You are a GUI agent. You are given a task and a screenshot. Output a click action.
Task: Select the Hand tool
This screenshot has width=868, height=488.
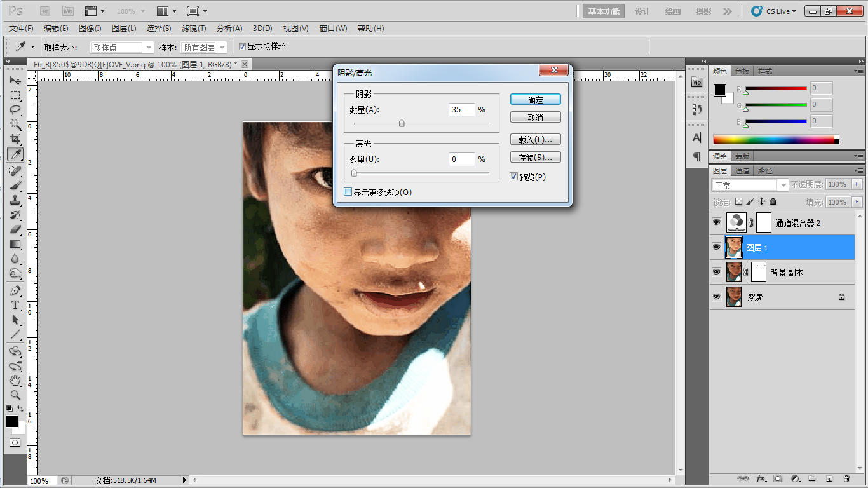click(15, 381)
